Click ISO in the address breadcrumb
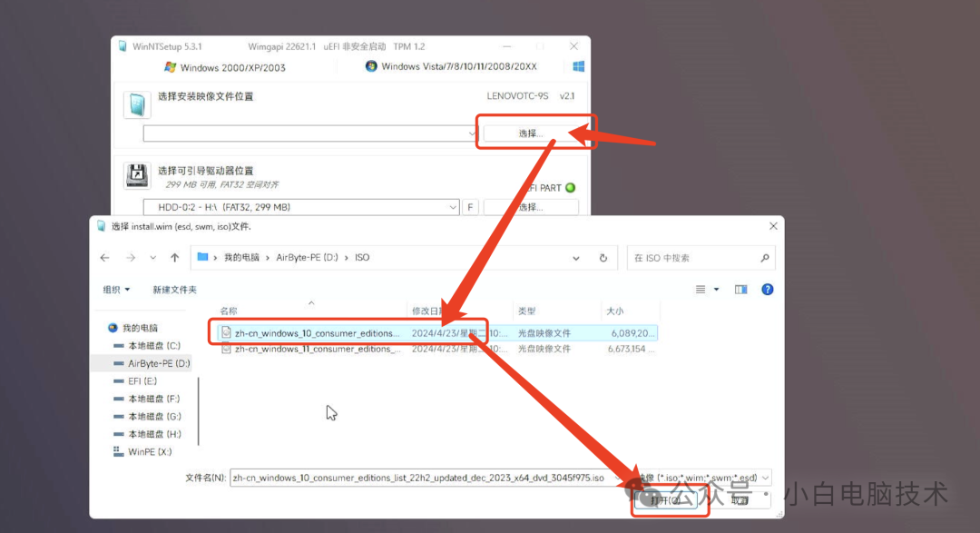The width and height of the screenshot is (980, 533). [362, 258]
